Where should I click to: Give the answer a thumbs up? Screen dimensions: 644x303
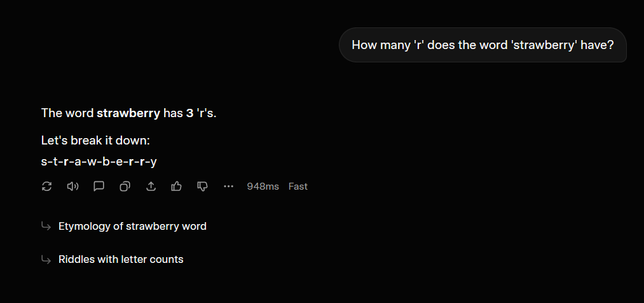pos(177,187)
